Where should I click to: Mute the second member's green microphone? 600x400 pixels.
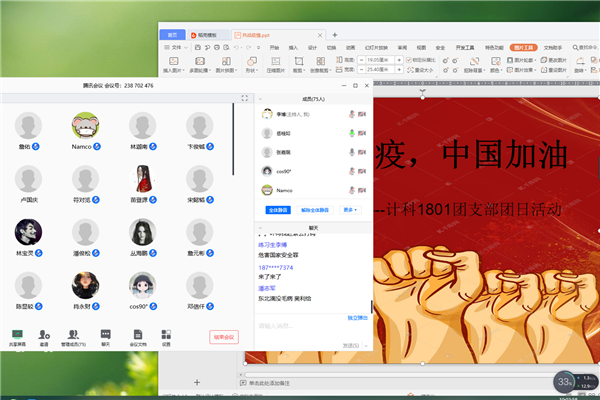[352, 133]
